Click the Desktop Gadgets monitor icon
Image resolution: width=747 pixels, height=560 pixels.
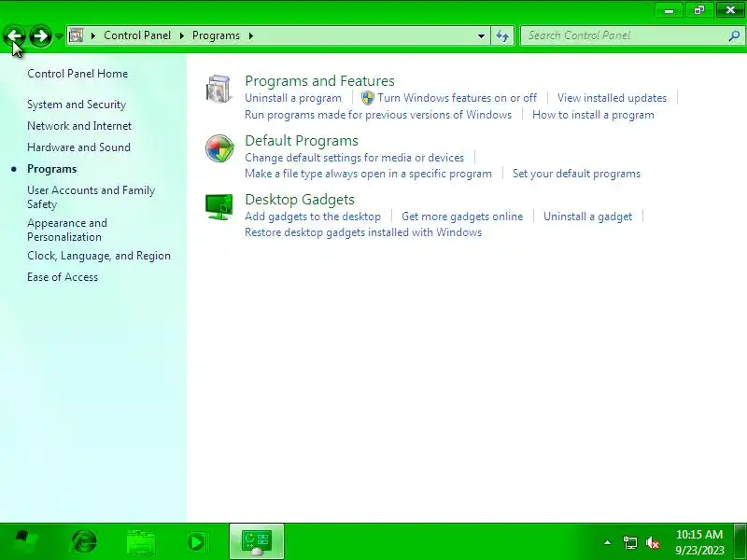219,206
